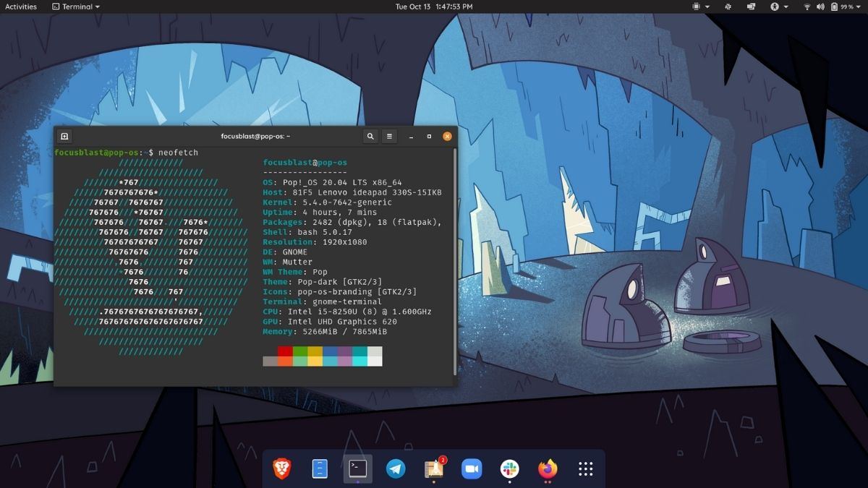The width and height of the screenshot is (868, 488).
Task: Launch Firefox from the dock
Action: [x=546, y=469]
